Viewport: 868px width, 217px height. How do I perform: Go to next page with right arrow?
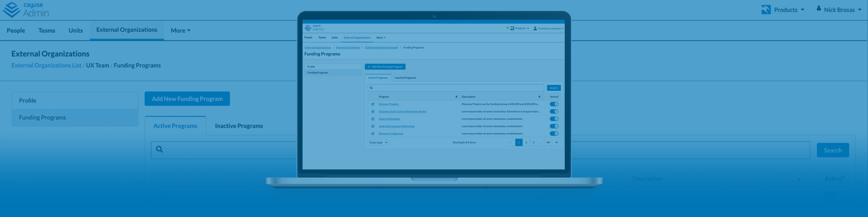click(556, 143)
